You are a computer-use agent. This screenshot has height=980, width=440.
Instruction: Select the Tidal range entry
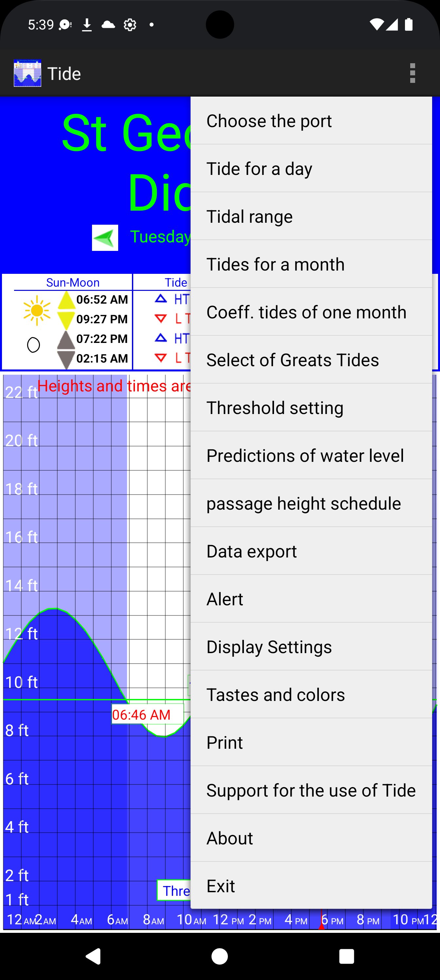coord(311,216)
